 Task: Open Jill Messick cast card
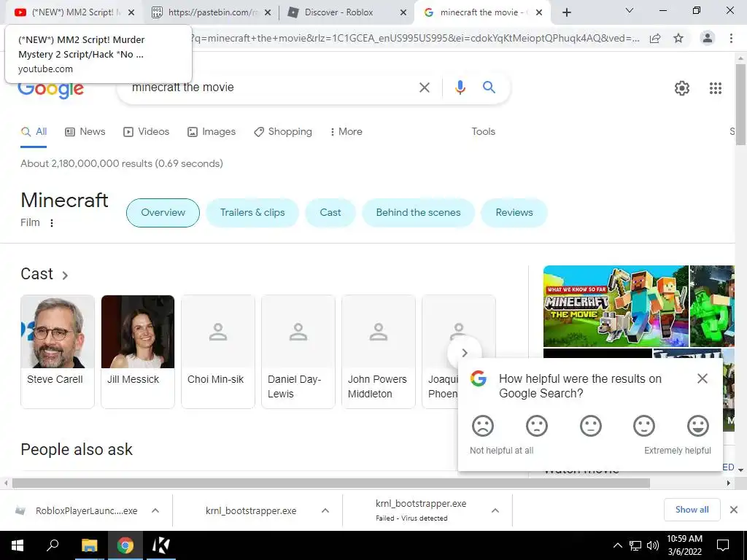pos(138,351)
